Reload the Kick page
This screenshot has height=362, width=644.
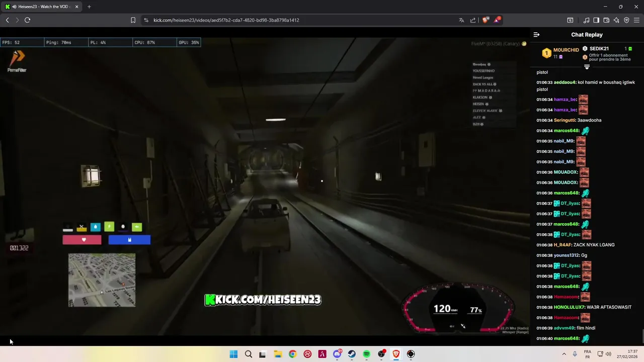click(27, 20)
